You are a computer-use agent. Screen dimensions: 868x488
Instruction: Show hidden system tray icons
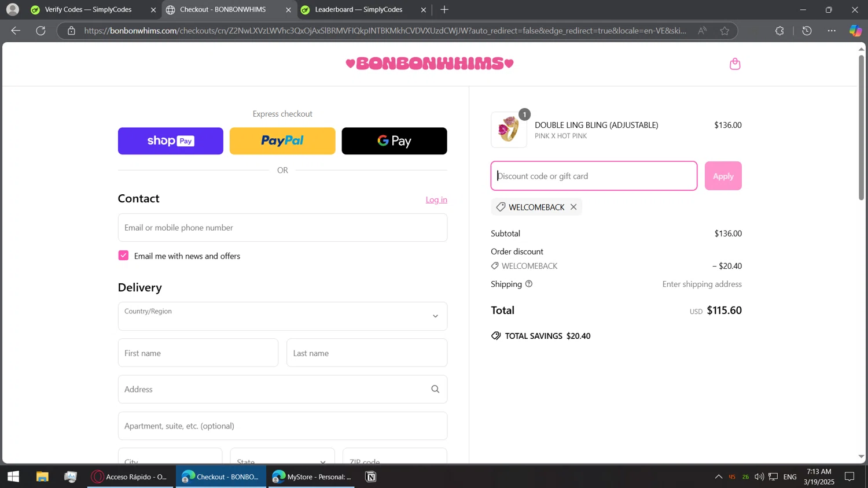coord(718,476)
